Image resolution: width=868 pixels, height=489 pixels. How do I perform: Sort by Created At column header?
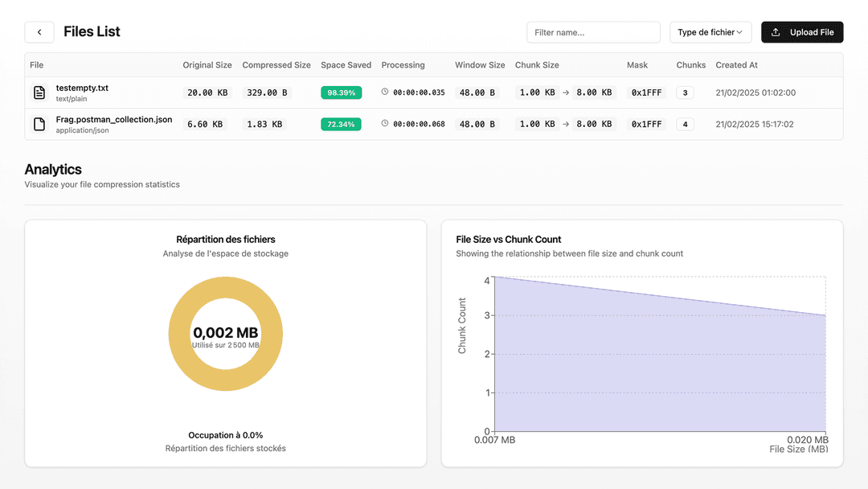point(736,65)
